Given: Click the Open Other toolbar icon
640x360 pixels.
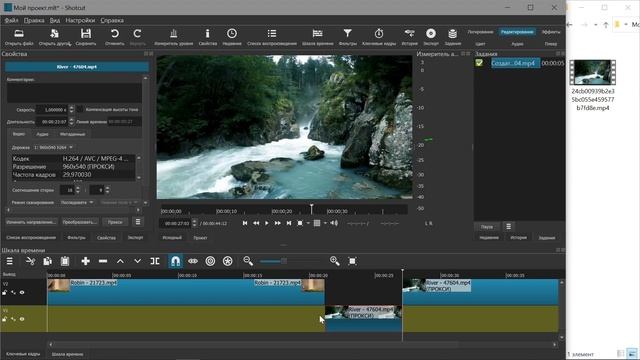Looking at the screenshot, I should pyautogui.click(x=54, y=33).
